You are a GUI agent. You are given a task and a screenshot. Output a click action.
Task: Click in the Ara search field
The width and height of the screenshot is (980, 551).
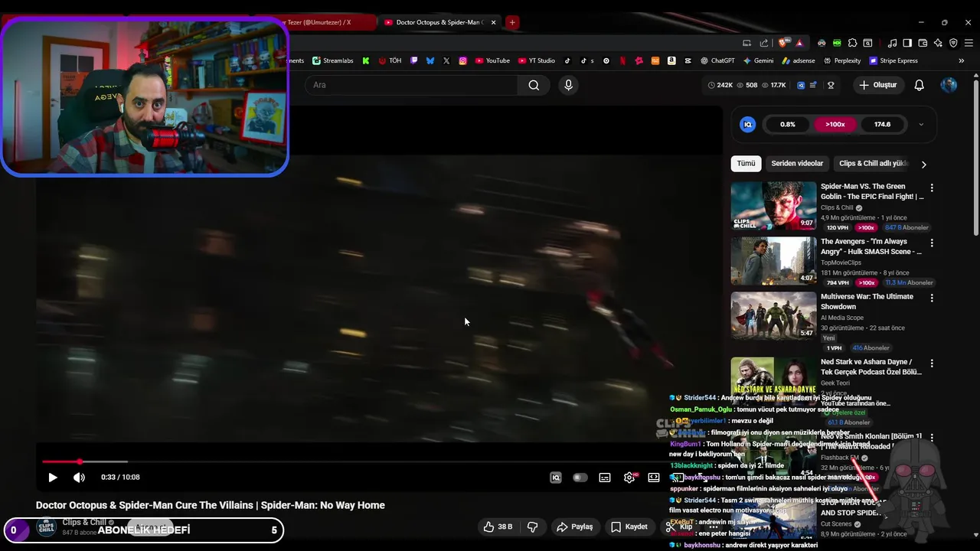click(412, 85)
